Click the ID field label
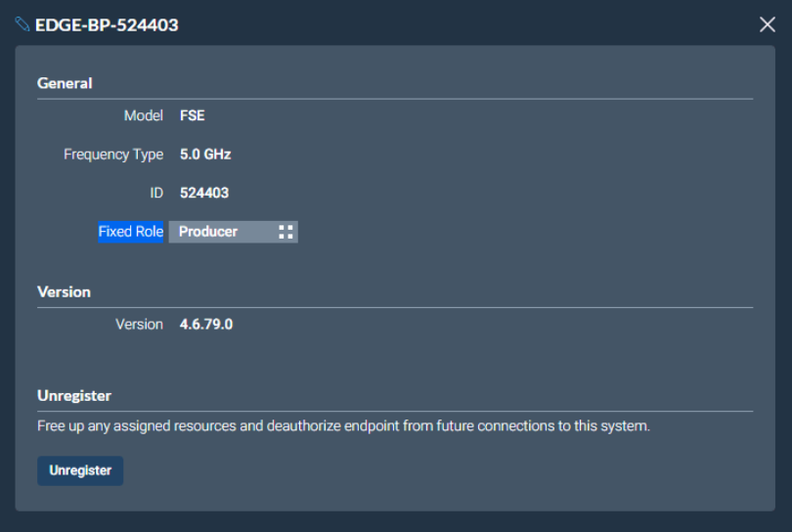 pos(156,194)
